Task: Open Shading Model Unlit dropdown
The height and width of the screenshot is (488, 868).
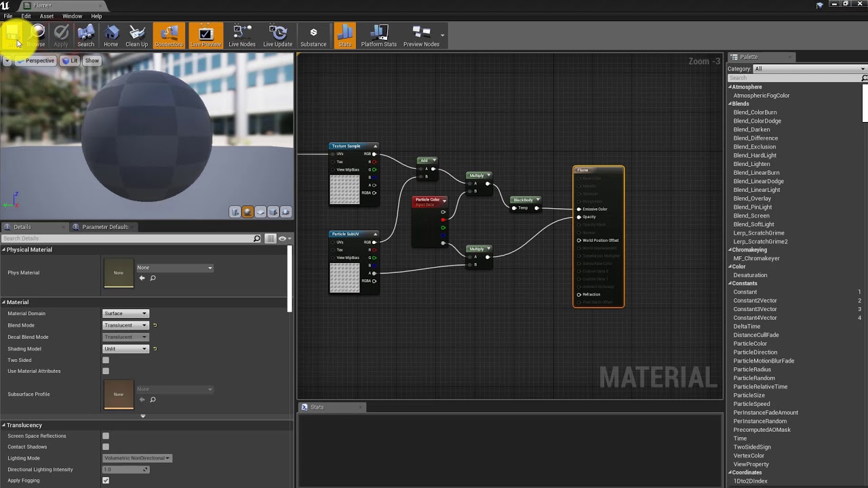Action: click(x=125, y=349)
